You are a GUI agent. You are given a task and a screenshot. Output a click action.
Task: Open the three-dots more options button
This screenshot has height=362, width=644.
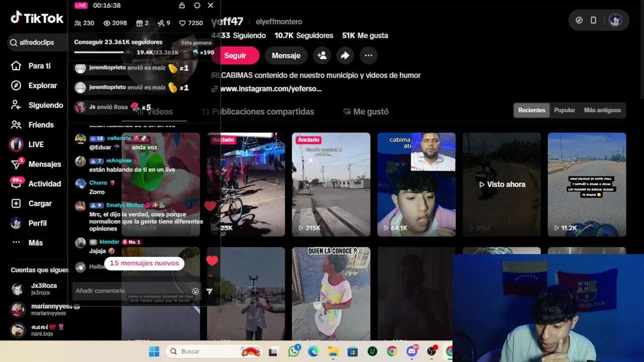click(x=368, y=56)
